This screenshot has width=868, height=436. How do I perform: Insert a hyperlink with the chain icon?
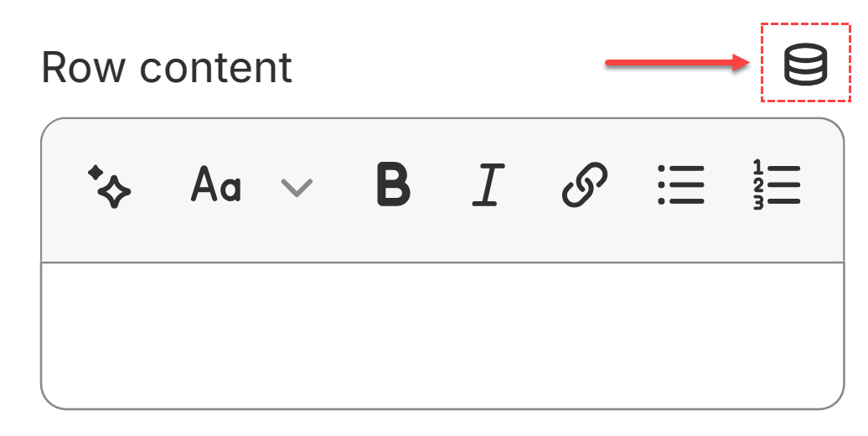coord(585,184)
